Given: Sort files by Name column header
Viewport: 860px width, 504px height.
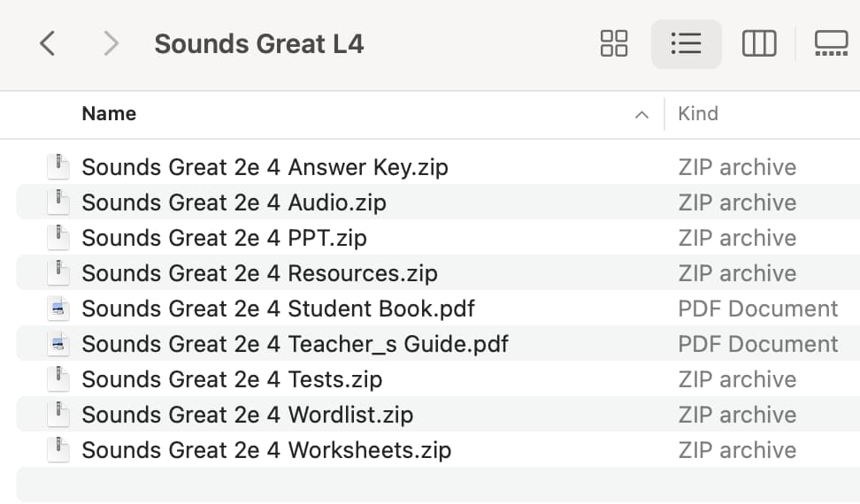Looking at the screenshot, I should pos(109,113).
